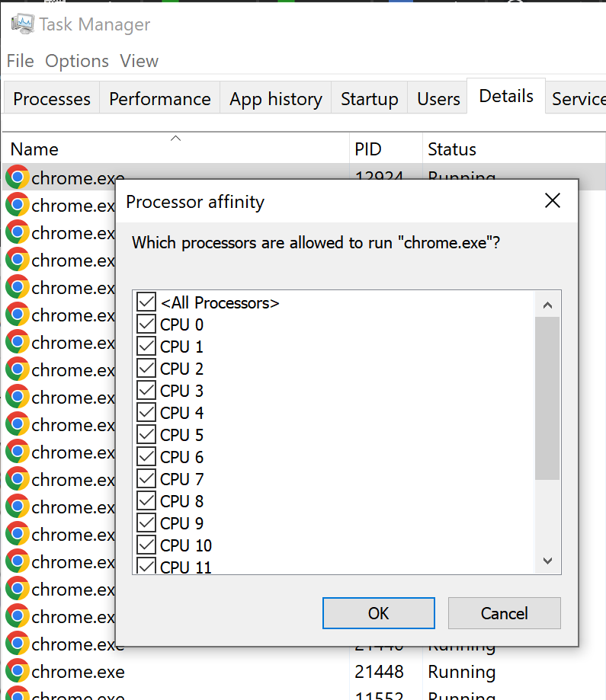Open the File menu
Viewport: 606px width, 700px height.
[x=21, y=61]
